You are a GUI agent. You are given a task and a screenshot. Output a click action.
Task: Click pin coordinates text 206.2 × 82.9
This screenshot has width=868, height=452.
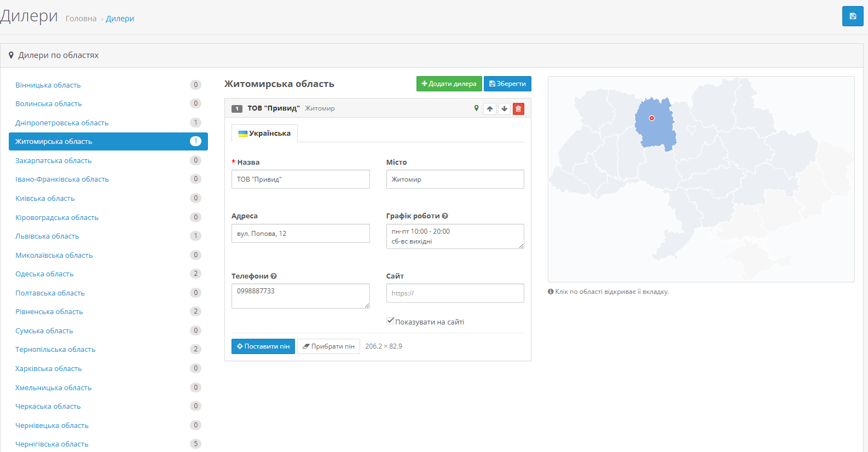coord(384,346)
